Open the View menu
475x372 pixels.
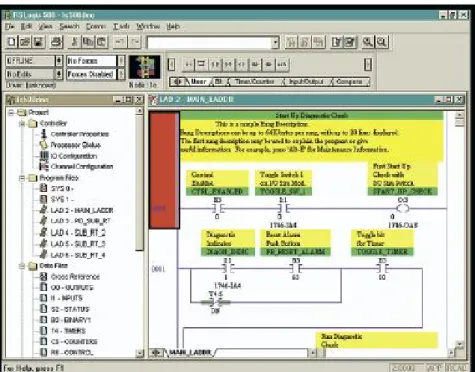tap(45, 26)
